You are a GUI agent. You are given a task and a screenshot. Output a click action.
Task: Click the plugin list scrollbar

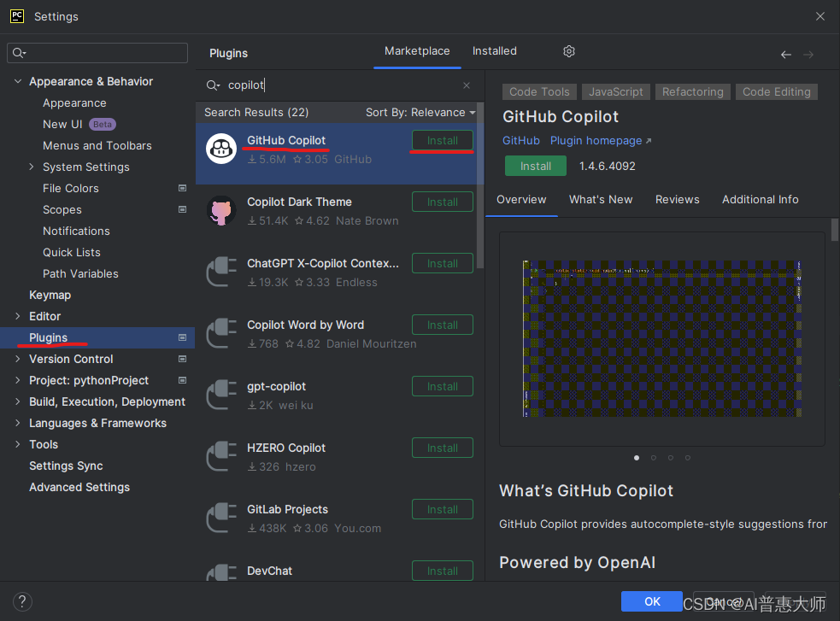[480, 185]
